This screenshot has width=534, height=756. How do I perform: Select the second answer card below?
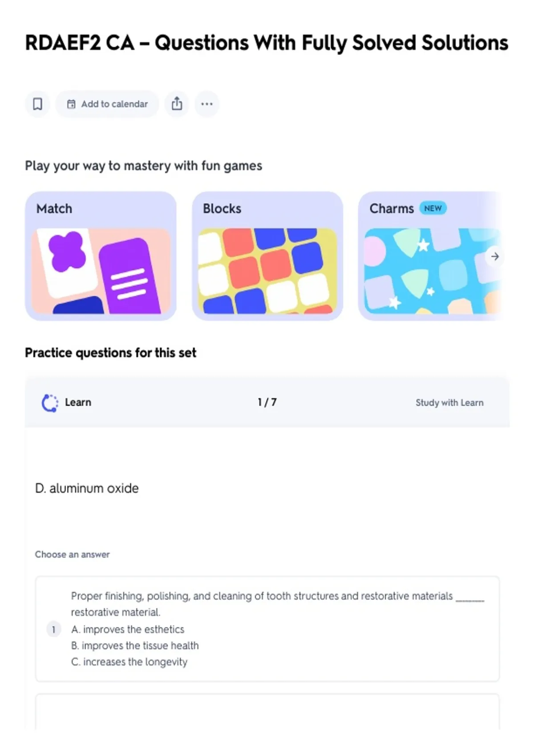tap(267, 712)
